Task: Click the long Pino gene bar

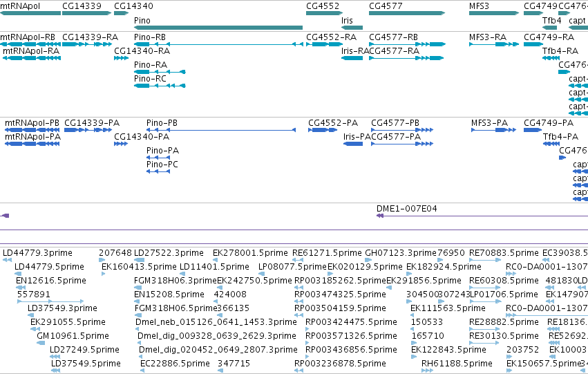Action: tap(218, 28)
